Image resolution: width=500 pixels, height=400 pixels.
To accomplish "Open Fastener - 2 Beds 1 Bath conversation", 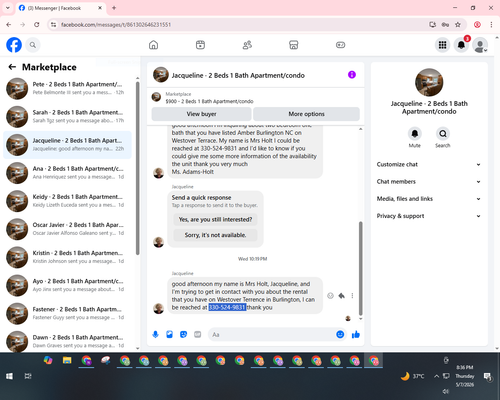I will (67, 313).
